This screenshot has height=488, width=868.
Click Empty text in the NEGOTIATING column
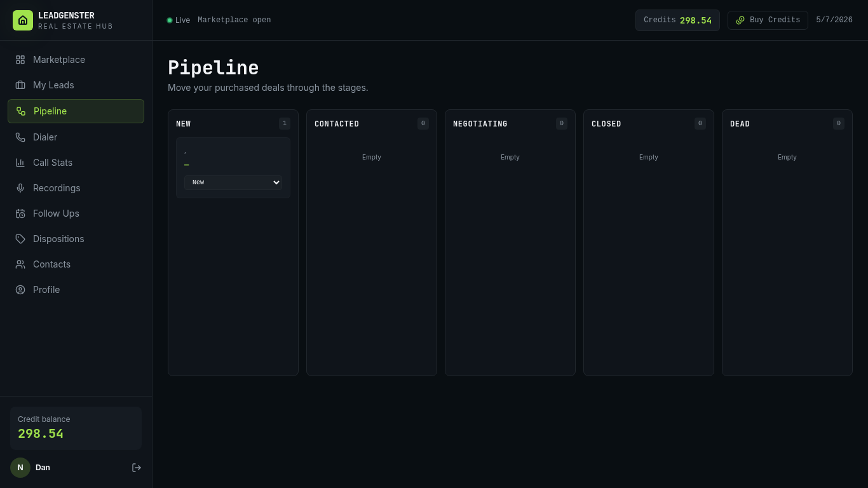510,157
